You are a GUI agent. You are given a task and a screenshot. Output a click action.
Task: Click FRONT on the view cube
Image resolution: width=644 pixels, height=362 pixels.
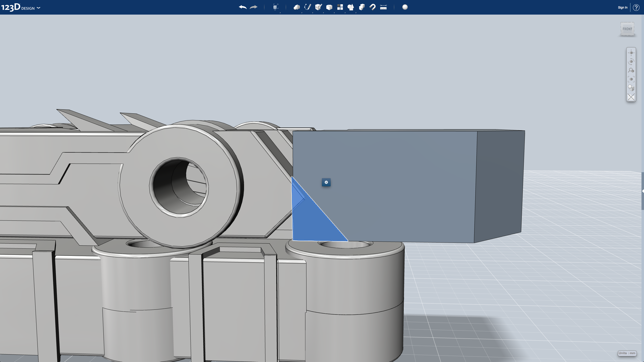(627, 29)
